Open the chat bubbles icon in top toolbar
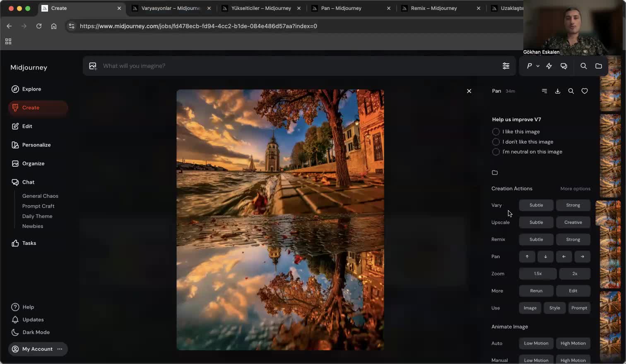Screen dimensions: 626x364 (564, 66)
